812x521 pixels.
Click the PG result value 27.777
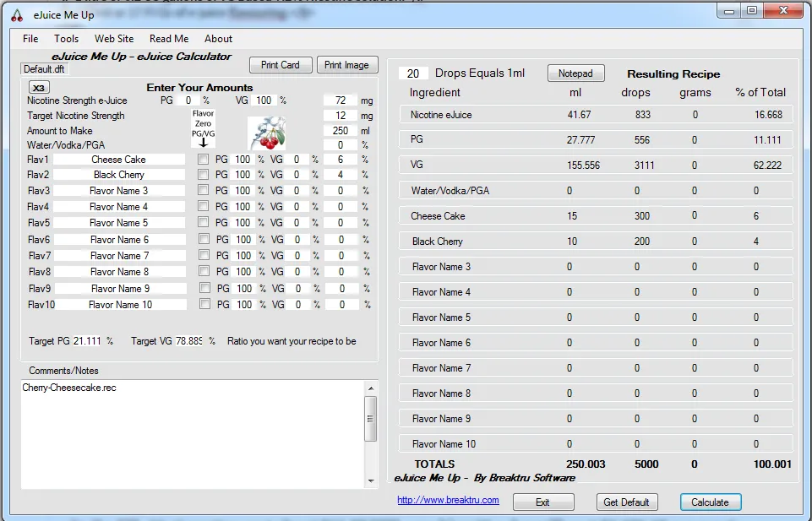pyautogui.click(x=581, y=140)
